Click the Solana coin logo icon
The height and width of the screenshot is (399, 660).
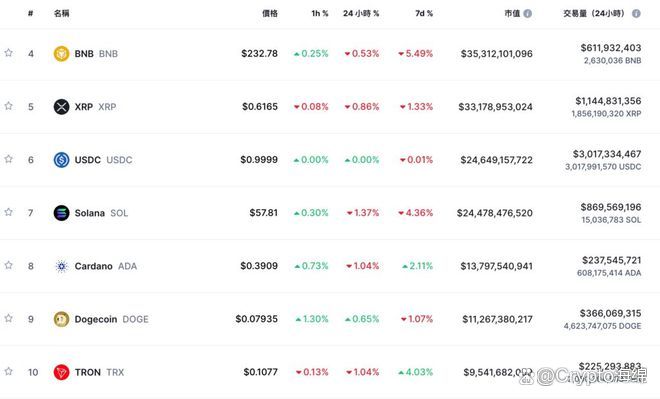click(61, 213)
